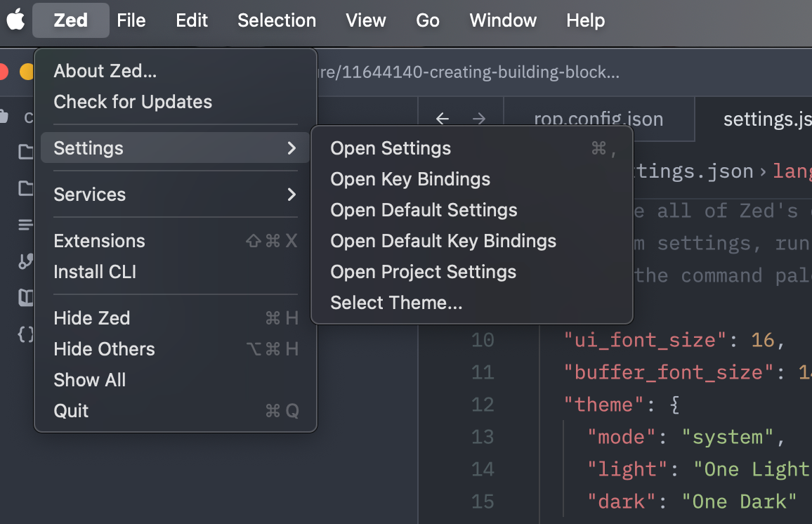Select Open Project Settings
The height and width of the screenshot is (524, 812).
point(423,272)
